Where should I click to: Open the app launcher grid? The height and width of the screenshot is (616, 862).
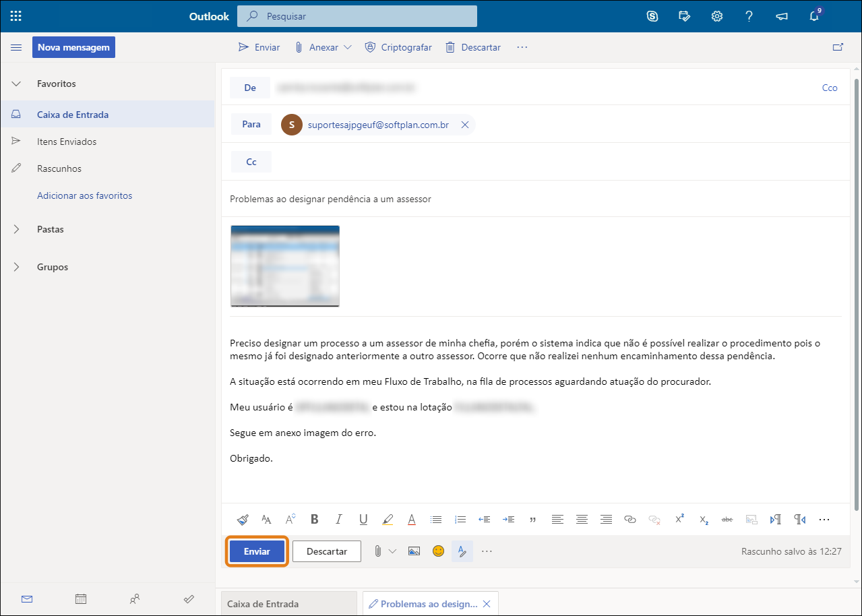pyautogui.click(x=16, y=16)
